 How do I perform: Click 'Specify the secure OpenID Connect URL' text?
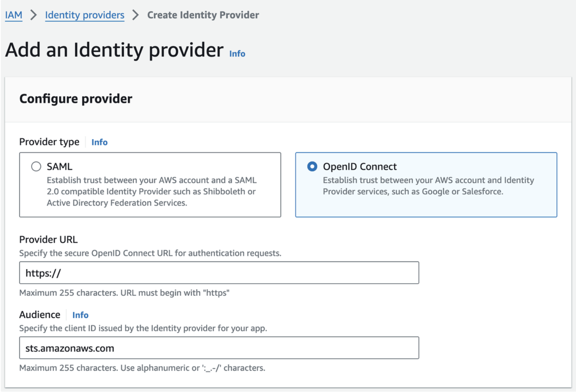point(150,253)
